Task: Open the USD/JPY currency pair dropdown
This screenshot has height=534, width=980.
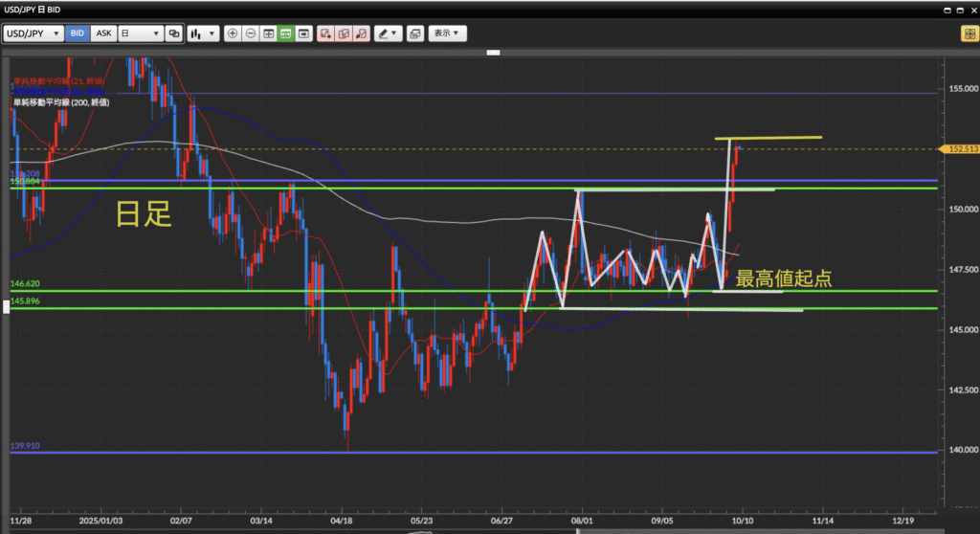Action: (33, 33)
